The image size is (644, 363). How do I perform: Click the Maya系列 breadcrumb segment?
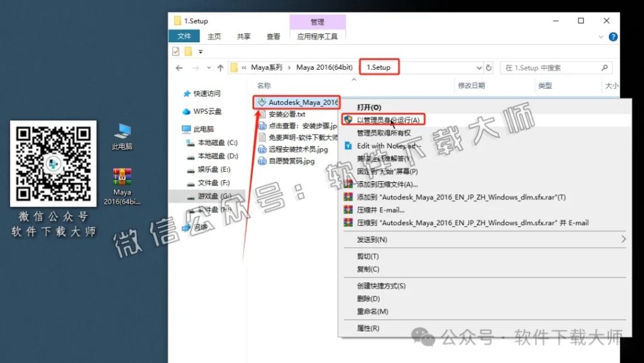coord(267,67)
